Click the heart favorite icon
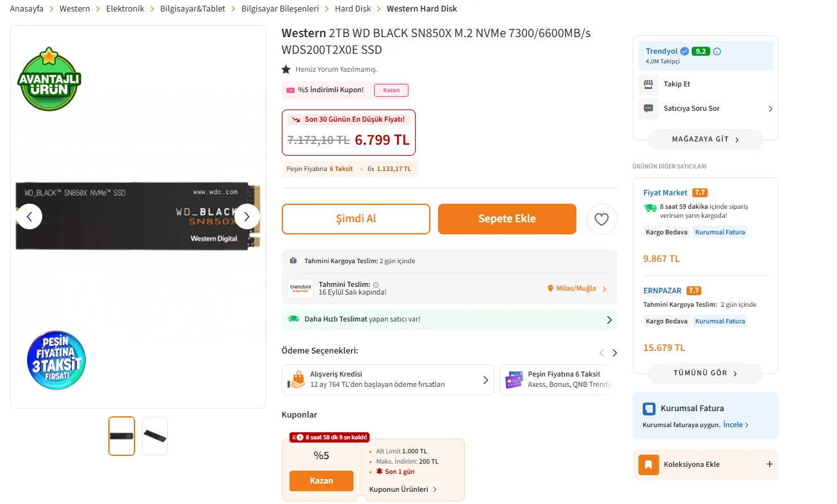Screen dimensions: 837x504 coord(601,219)
